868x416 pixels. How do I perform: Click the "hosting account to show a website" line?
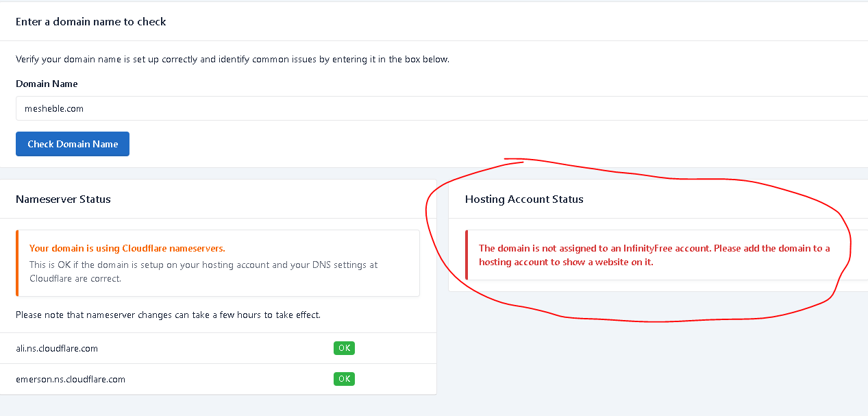566,262
